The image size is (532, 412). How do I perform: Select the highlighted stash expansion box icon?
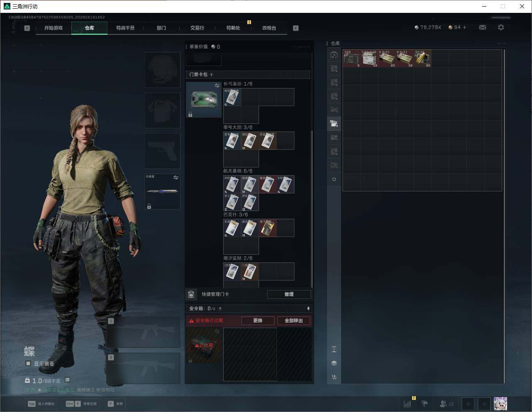[334, 123]
